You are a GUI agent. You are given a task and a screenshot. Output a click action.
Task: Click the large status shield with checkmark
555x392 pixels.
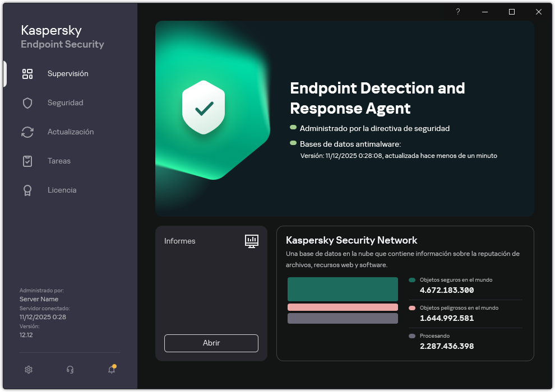coord(204,107)
